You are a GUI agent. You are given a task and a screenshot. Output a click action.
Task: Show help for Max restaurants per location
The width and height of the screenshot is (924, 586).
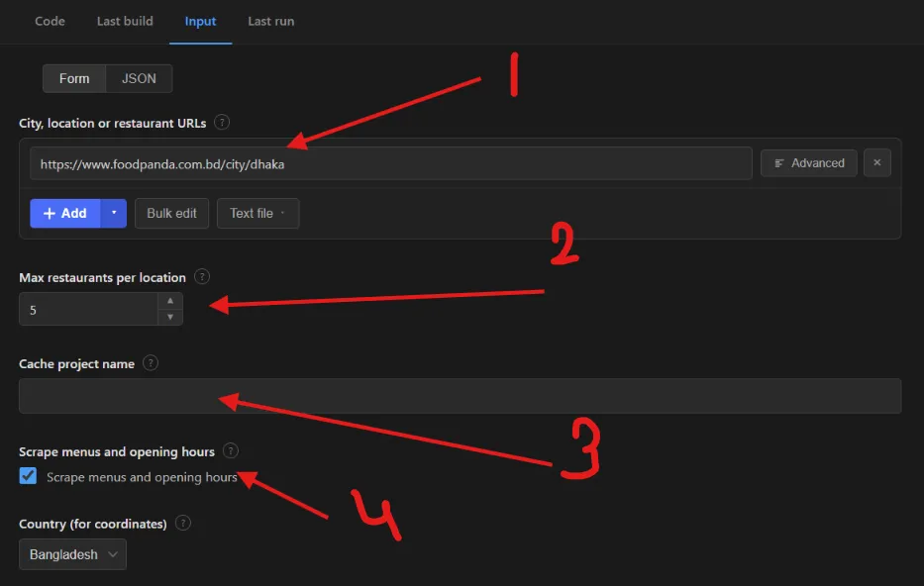[x=202, y=277]
